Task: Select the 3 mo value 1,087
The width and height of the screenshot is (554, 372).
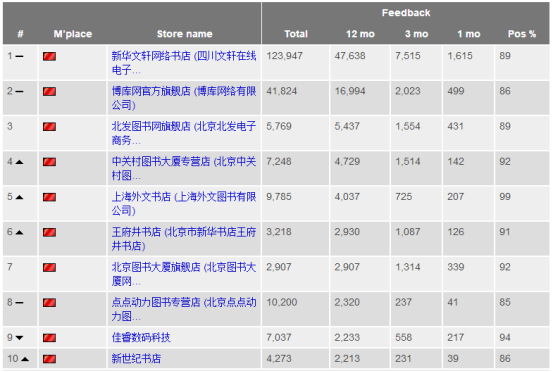Action: (408, 232)
